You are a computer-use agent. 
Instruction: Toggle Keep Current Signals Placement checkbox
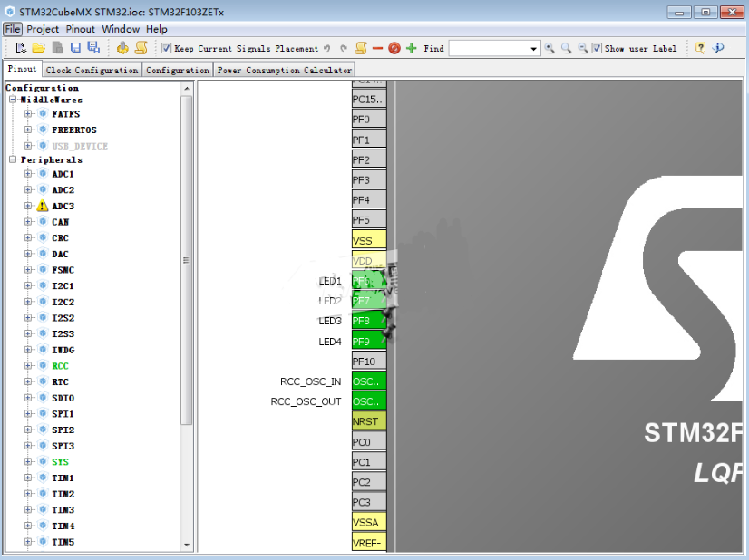point(166,48)
